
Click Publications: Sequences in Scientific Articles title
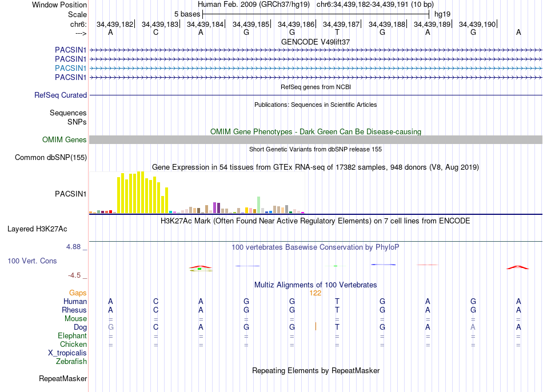pos(316,105)
